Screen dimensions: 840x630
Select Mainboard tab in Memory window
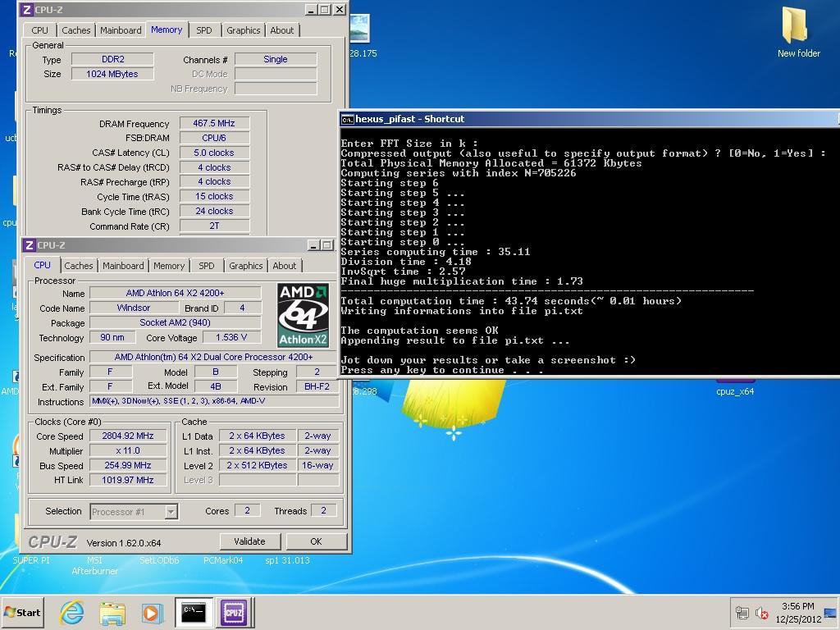[x=121, y=30]
